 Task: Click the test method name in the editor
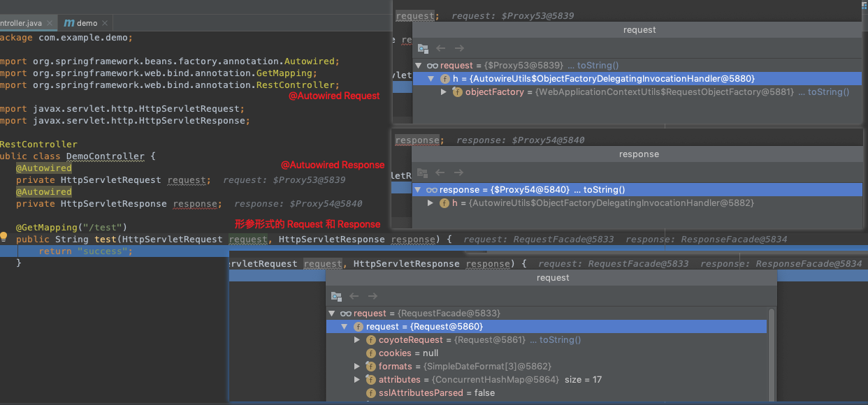pos(106,239)
